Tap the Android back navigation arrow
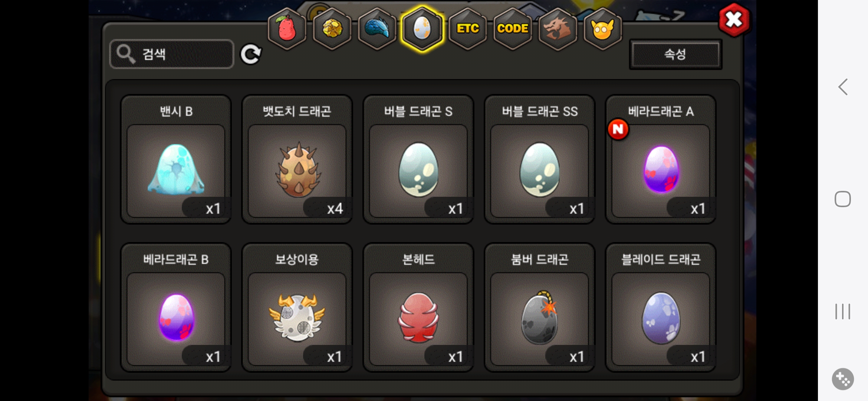This screenshot has height=401, width=868. pyautogui.click(x=843, y=87)
